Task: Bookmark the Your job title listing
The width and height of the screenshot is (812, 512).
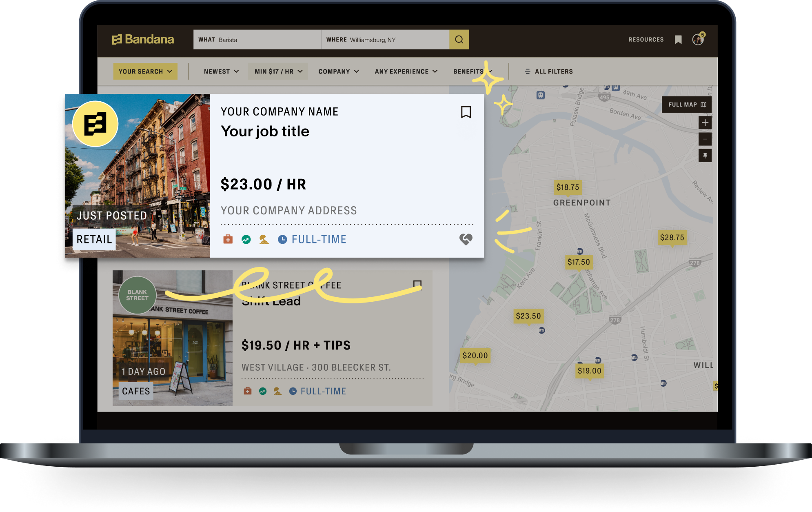Action: (x=466, y=112)
